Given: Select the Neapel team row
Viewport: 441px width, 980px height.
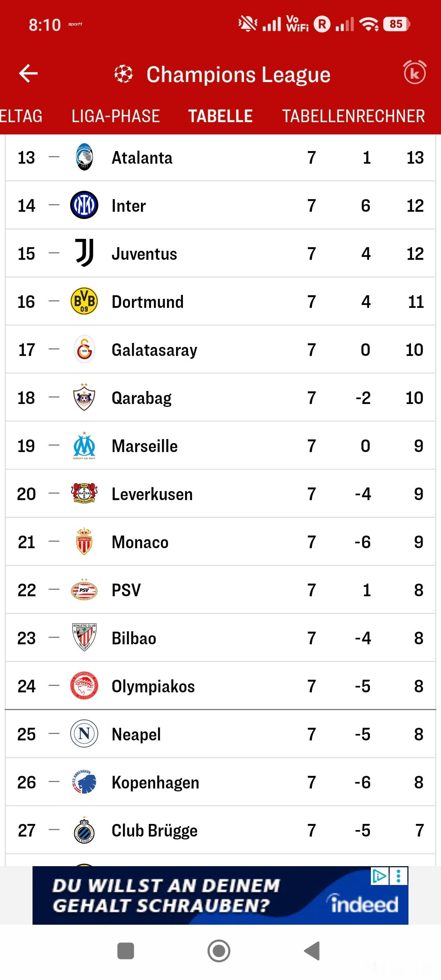Looking at the screenshot, I should click(220, 734).
